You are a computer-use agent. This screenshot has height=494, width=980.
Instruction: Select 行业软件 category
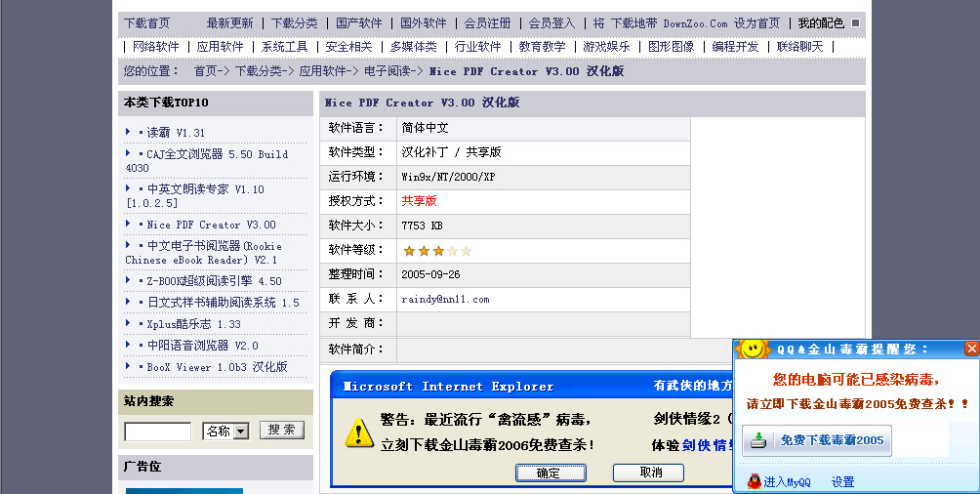(x=477, y=46)
